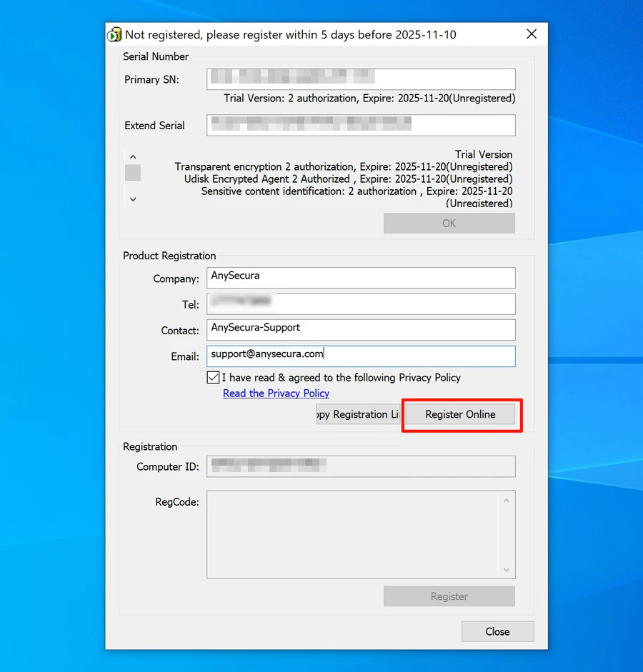Viewport: 643px width, 672px height.
Task: Click the Copy Registration Link button
Action: point(358,414)
